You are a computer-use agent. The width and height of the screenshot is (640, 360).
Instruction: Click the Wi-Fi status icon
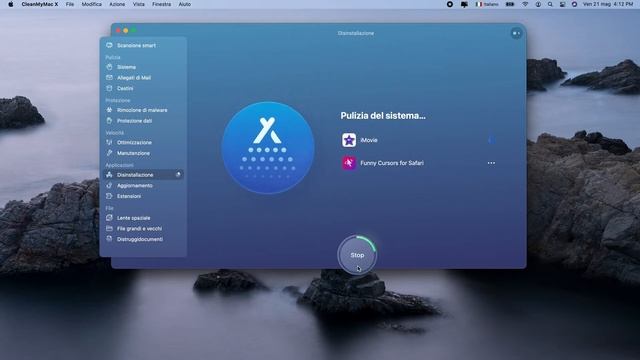coord(525,4)
